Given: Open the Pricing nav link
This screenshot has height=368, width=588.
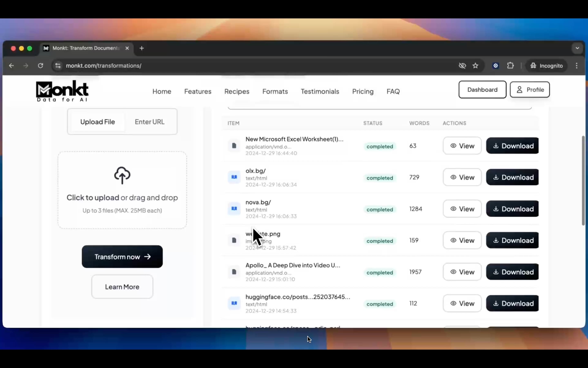Looking at the screenshot, I should coord(363,91).
